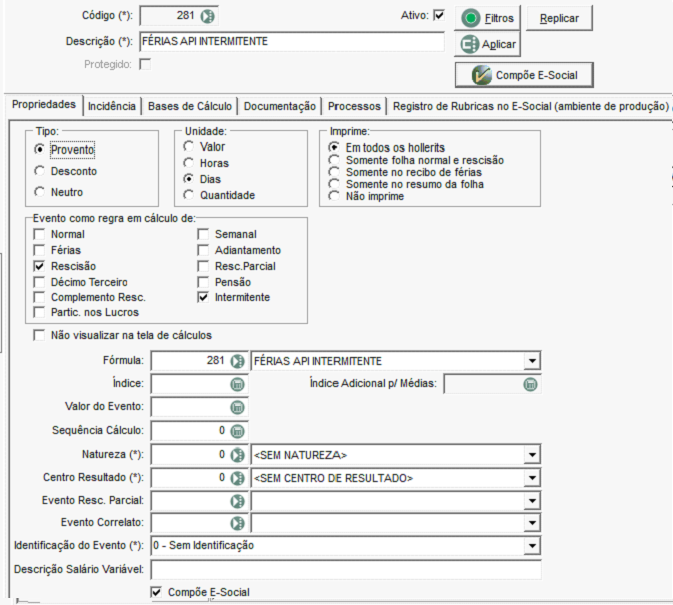
Task: Open the Centro Resultado dropdown
Action: tap(532, 478)
